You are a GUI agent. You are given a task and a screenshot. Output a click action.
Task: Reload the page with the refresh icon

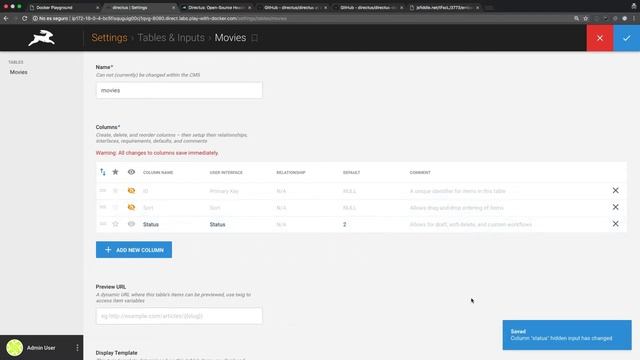(x=24, y=18)
